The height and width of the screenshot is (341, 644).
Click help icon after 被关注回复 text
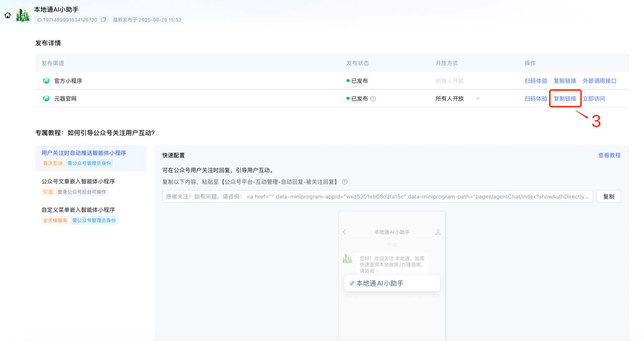click(x=345, y=182)
